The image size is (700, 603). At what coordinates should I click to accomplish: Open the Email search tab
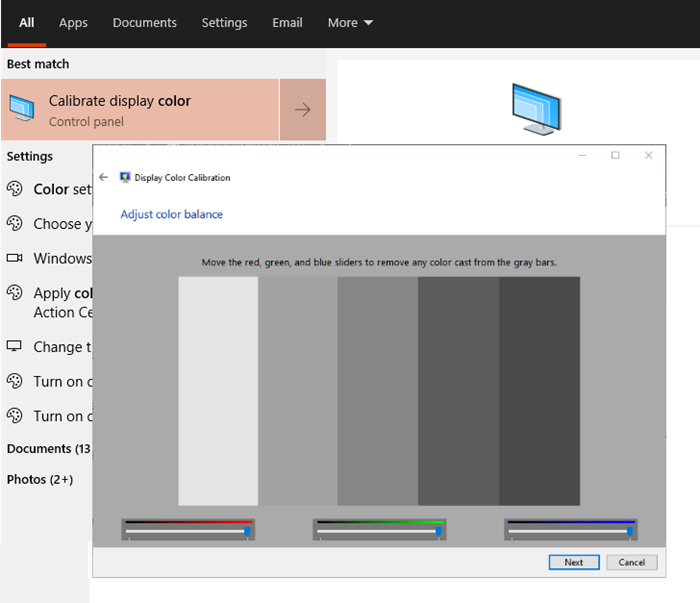coord(288,23)
